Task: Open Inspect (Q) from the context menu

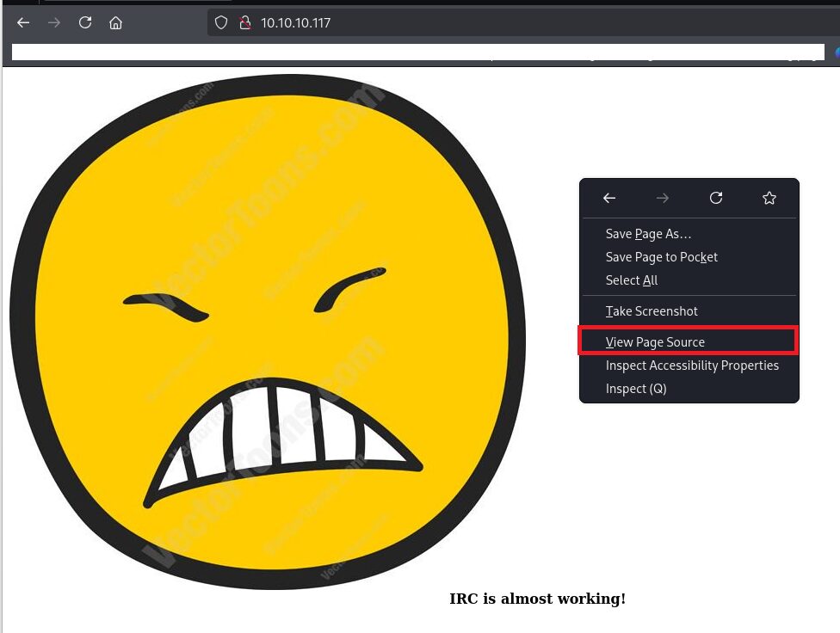Action: (636, 389)
